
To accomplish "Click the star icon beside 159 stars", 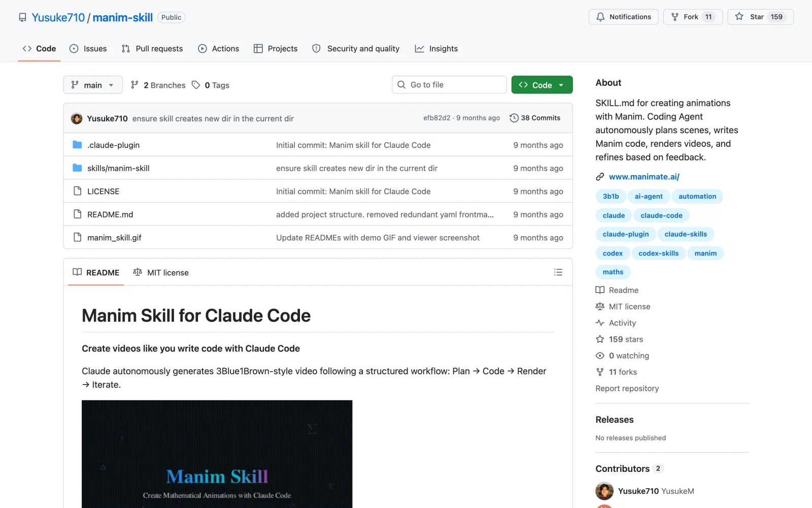I will click(600, 339).
